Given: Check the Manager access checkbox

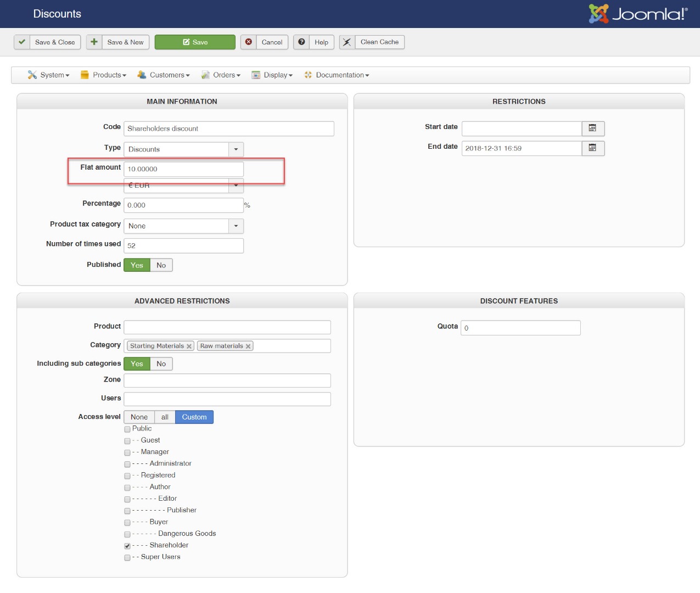Looking at the screenshot, I should pyautogui.click(x=127, y=452).
